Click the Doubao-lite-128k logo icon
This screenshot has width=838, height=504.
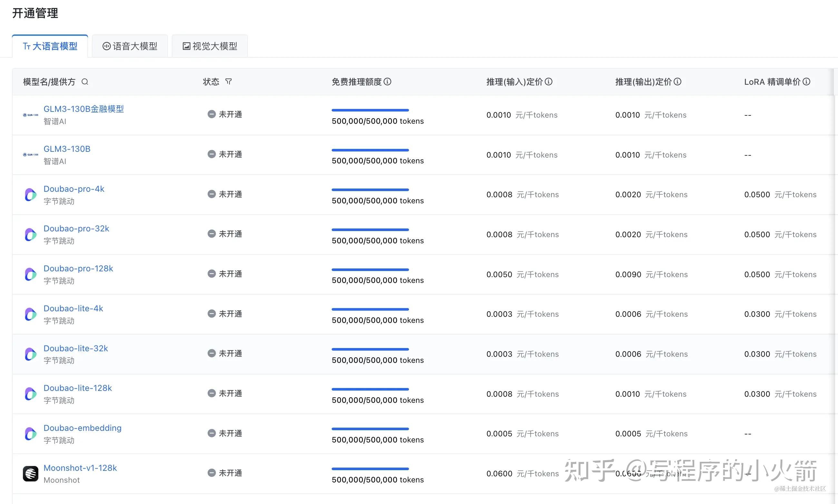[31, 394]
